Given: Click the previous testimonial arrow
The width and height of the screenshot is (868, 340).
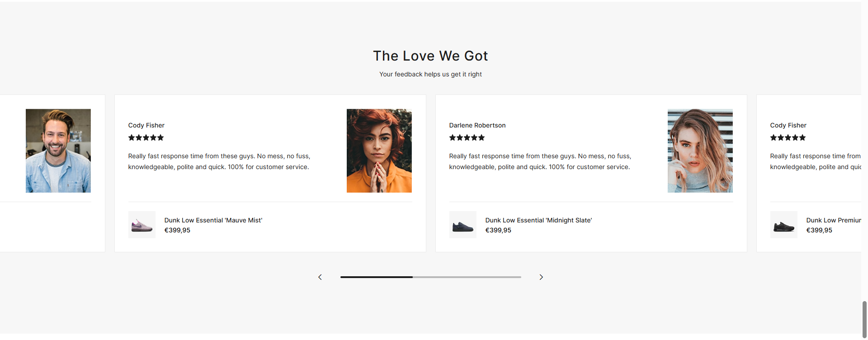Looking at the screenshot, I should [x=320, y=277].
